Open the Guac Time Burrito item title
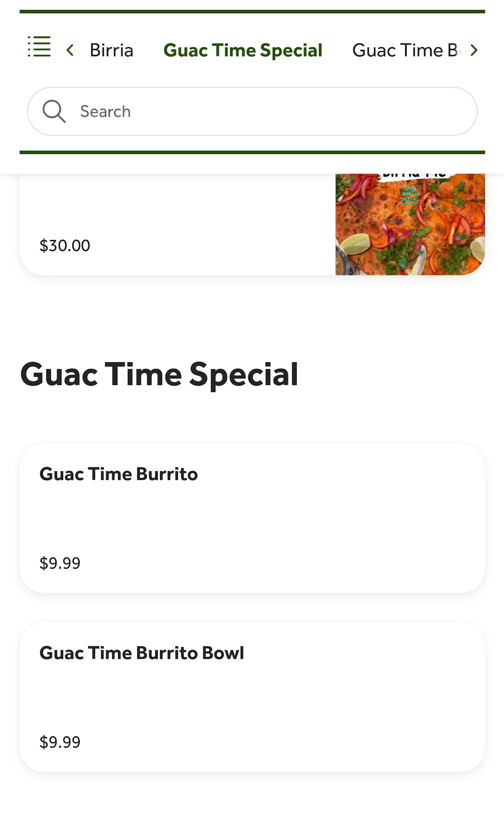 tap(118, 474)
